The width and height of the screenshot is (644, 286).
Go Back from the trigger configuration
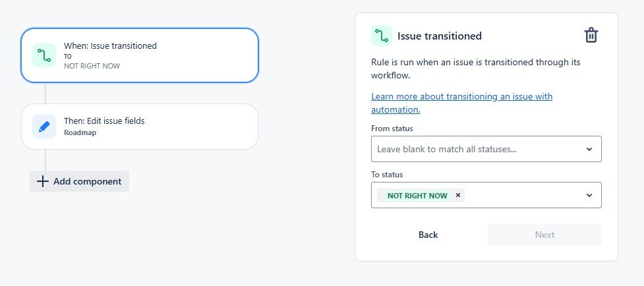(x=428, y=235)
